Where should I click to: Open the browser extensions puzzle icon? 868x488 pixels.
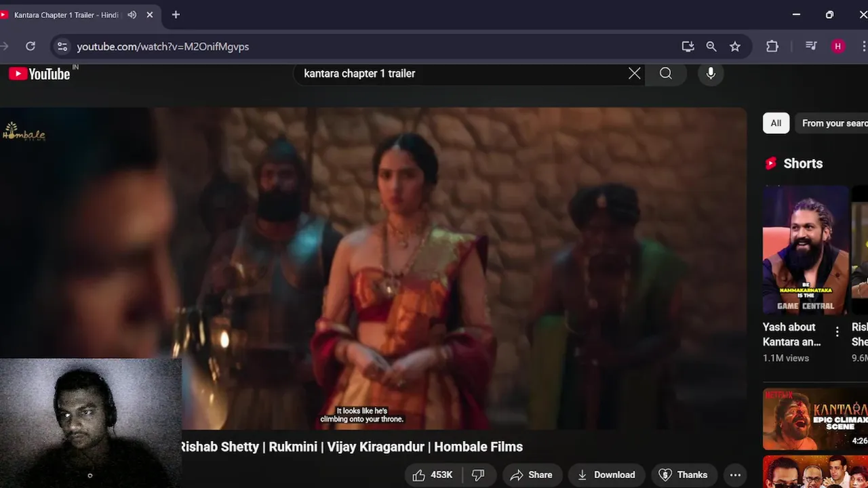[772, 46]
